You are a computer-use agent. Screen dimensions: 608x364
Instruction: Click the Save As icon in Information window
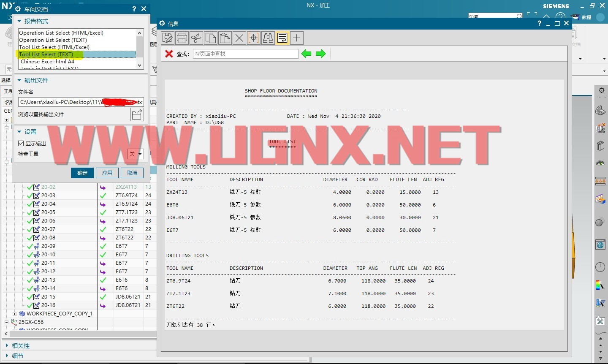pyautogui.click(x=168, y=38)
